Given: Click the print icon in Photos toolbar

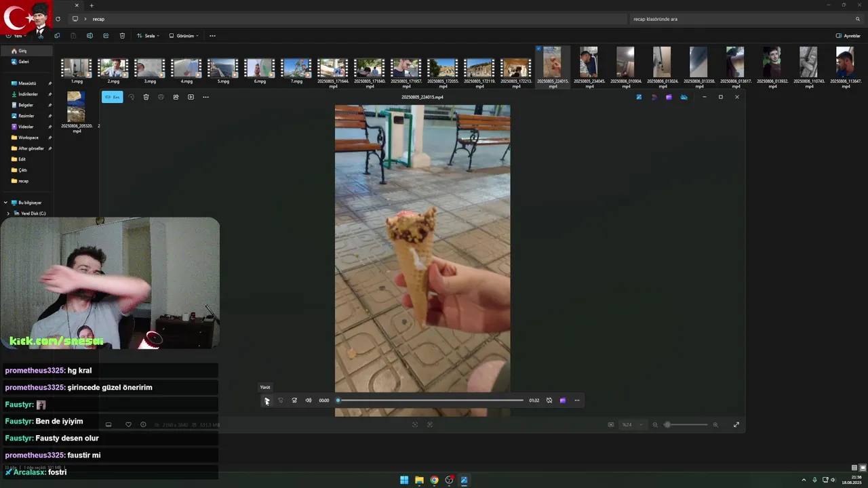Looking at the screenshot, I should [x=161, y=97].
